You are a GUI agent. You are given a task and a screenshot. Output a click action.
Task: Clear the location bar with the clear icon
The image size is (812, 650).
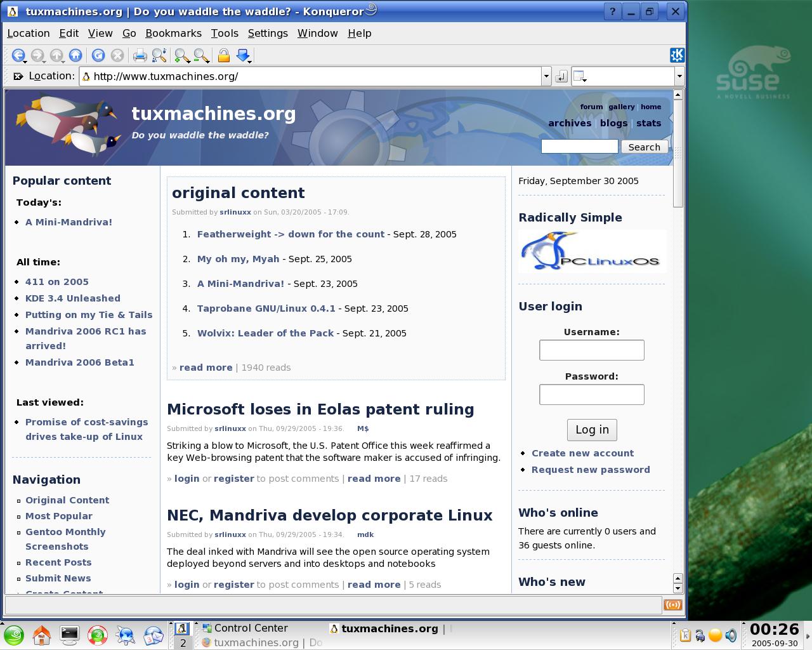pyautogui.click(x=17, y=76)
